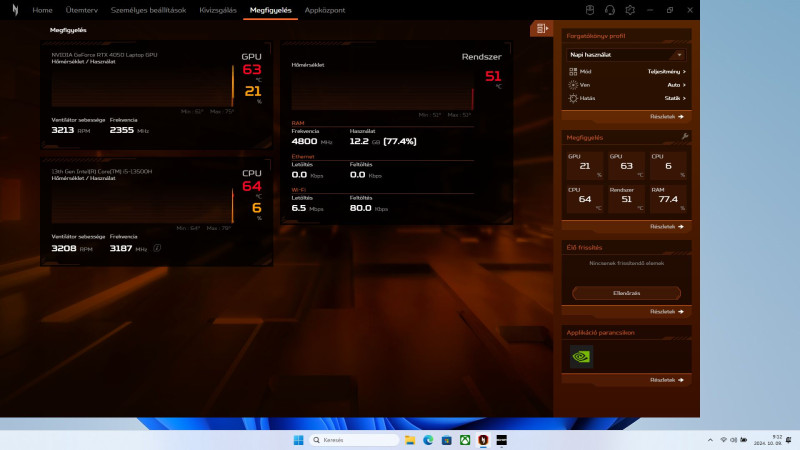Open the Home tab
This screenshot has height=450, width=800.
tap(42, 10)
